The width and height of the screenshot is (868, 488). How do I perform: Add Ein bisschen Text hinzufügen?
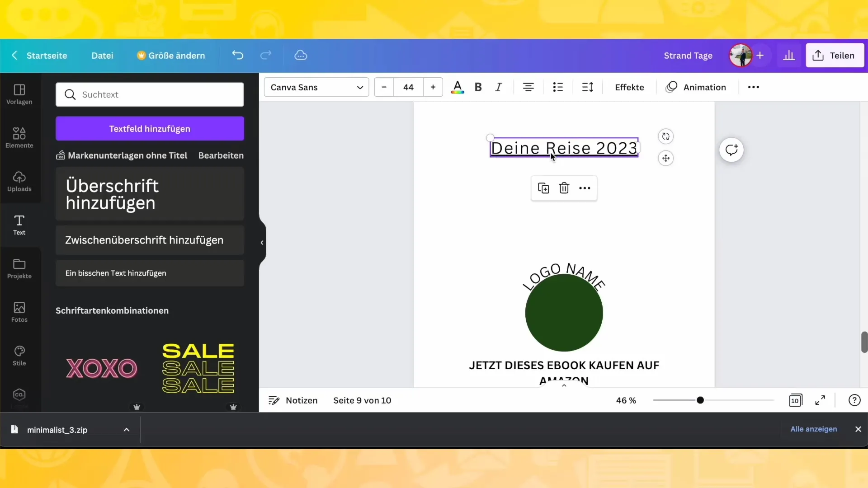(150, 273)
